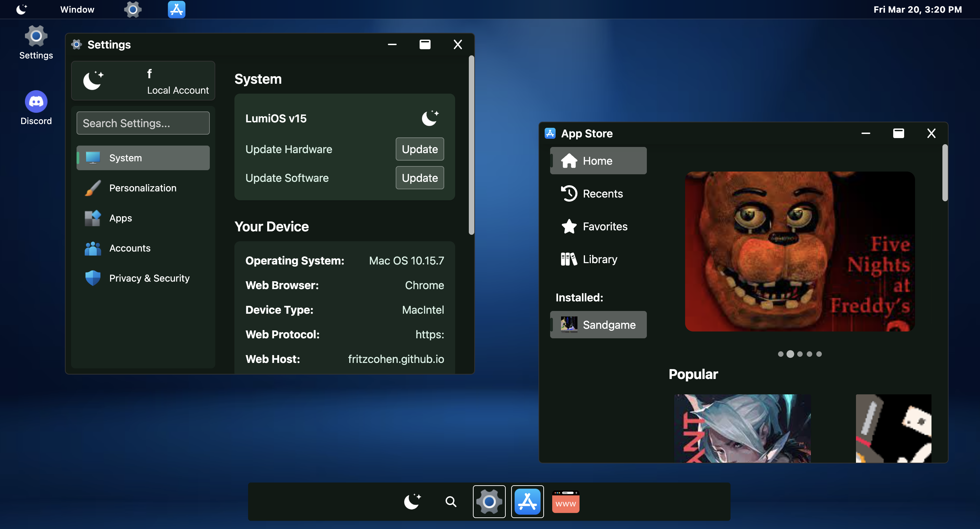Switch to Personalization settings section
The width and height of the screenshot is (980, 529).
click(143, 188)
